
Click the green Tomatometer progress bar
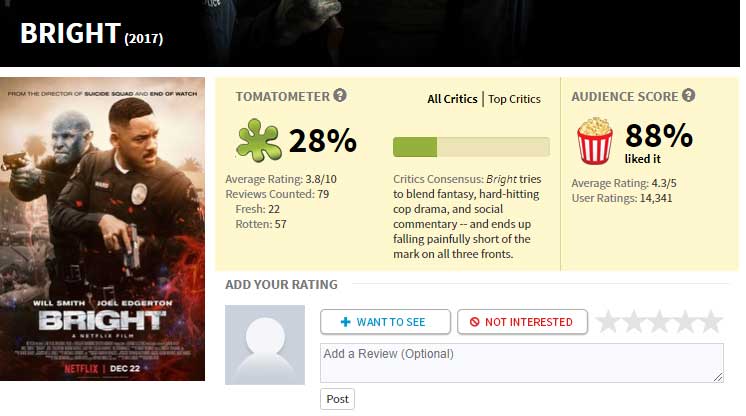coord(471,147)
